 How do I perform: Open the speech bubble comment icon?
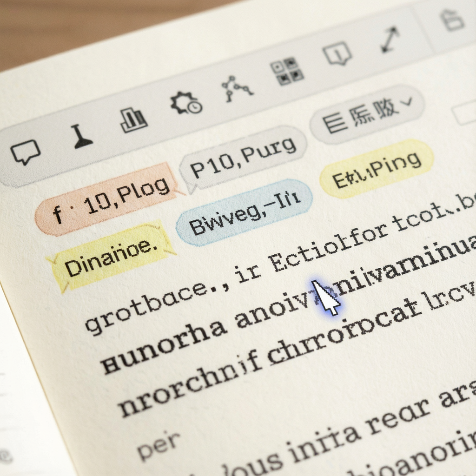click(25, 152)
